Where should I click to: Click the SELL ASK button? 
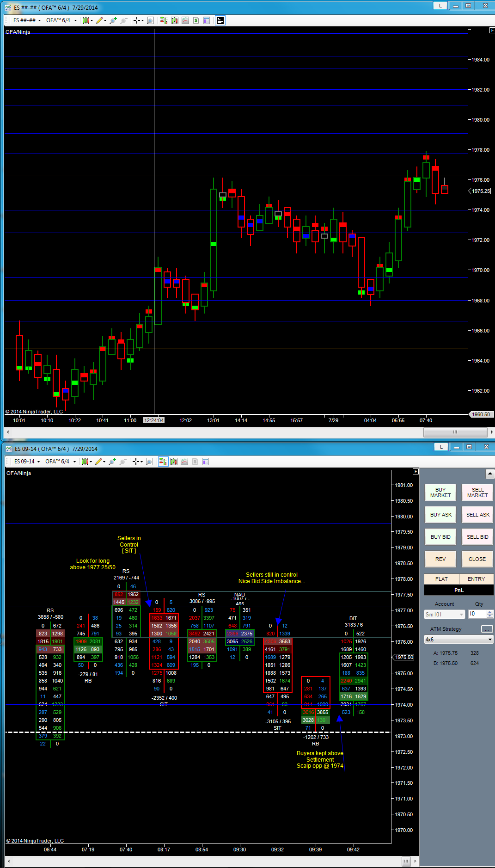477,515
